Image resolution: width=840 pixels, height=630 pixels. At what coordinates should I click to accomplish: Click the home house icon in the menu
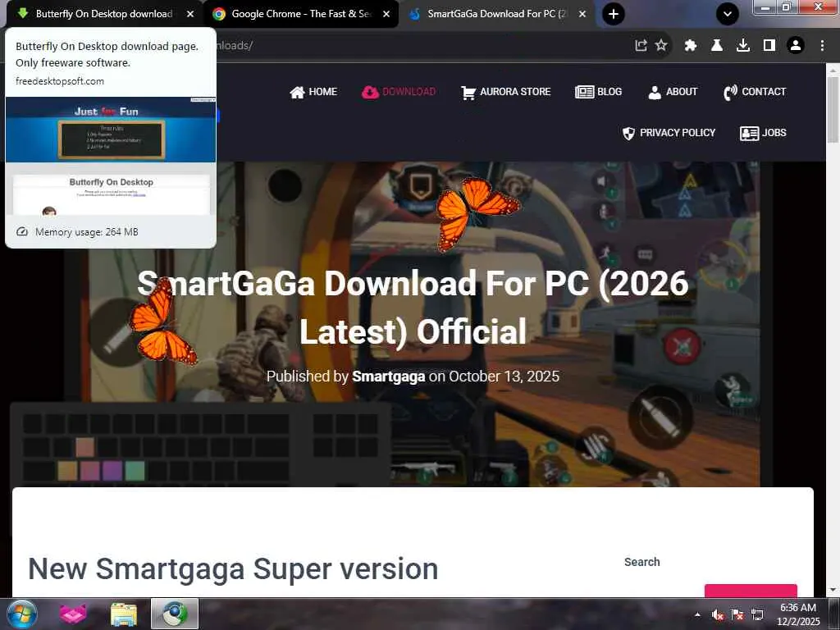297,92
